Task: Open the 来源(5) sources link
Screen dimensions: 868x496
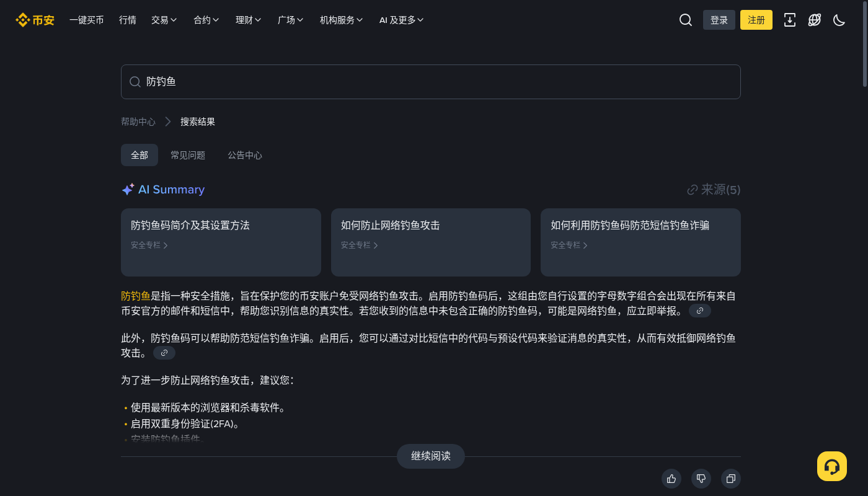Action: [714, 190]
